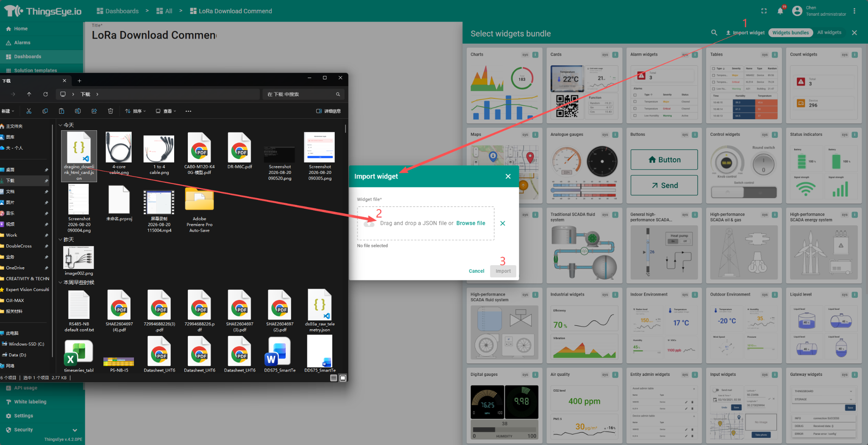This screenshot has height=445, width=868.
Task: Open the 排序 (Sort) dropdown in Explorer
Action: [x=135, y=111]
